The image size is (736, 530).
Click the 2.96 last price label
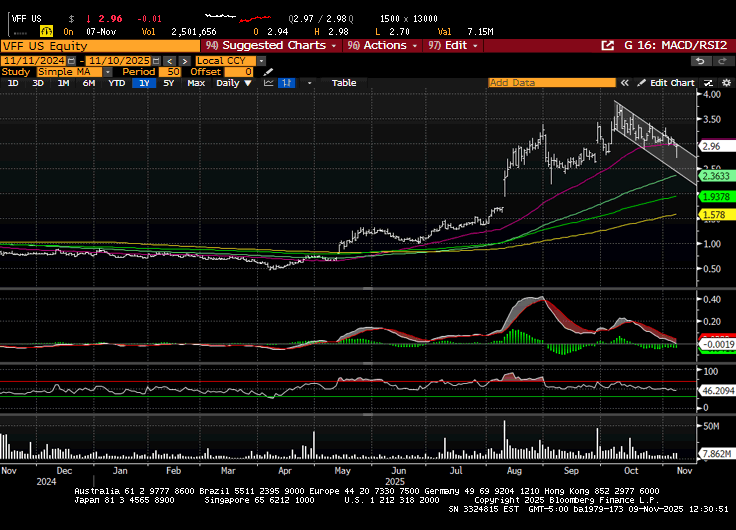pos(717,146)
